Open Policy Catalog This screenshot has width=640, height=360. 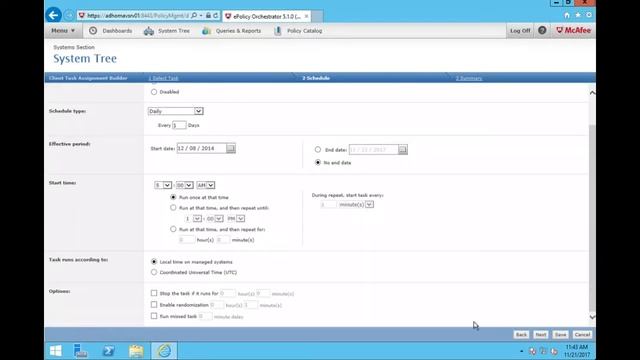click(304, 31)
